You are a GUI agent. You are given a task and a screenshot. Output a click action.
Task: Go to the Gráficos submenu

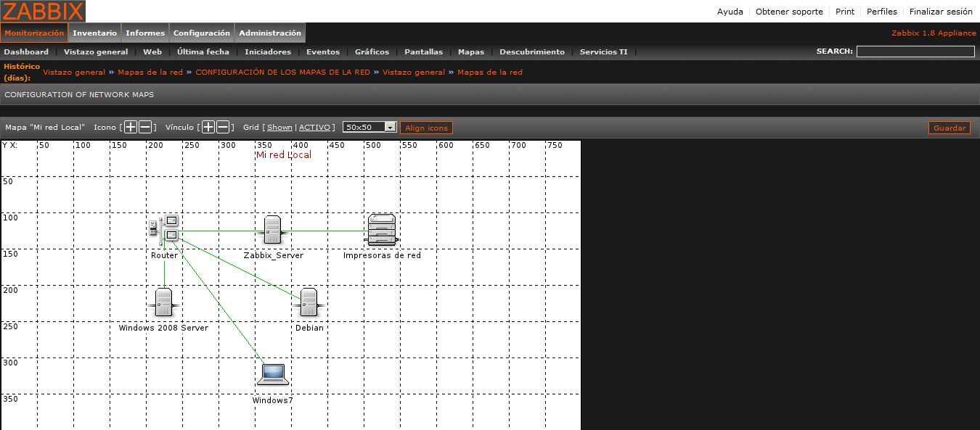point(372,51)
